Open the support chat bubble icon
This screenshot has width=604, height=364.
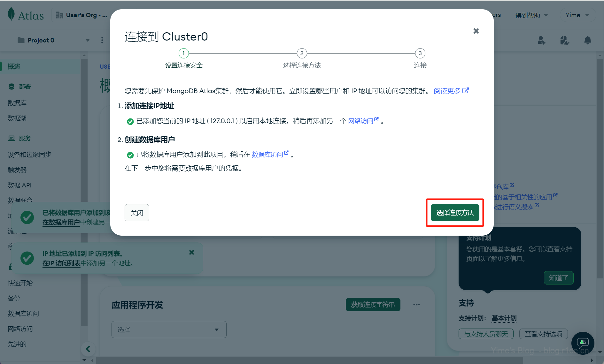(x=583, y=343)
